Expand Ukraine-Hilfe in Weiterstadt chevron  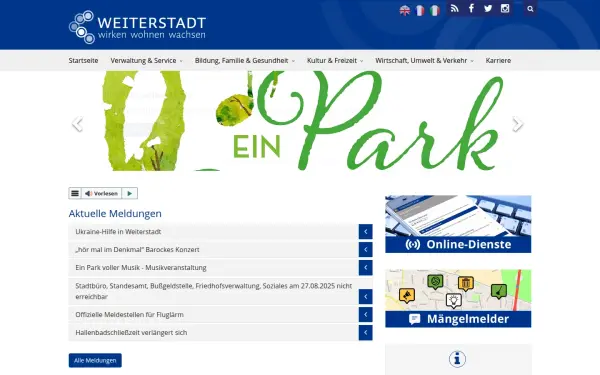(365, 232)
